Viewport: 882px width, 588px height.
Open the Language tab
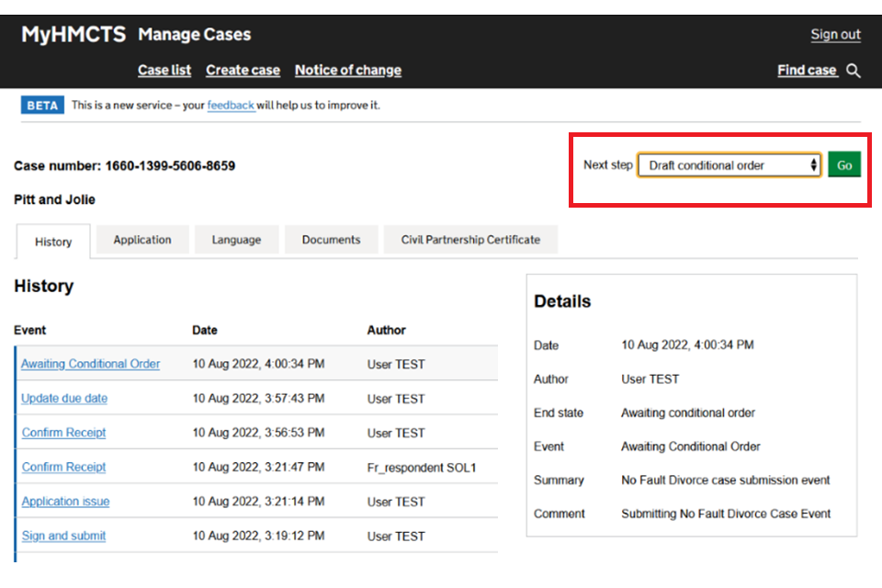click(x=236, y=240)
